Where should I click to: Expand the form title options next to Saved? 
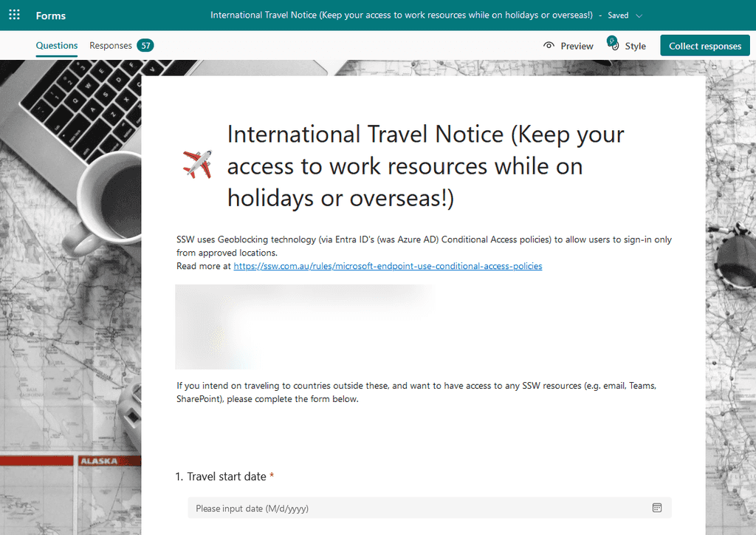(639, 15)
